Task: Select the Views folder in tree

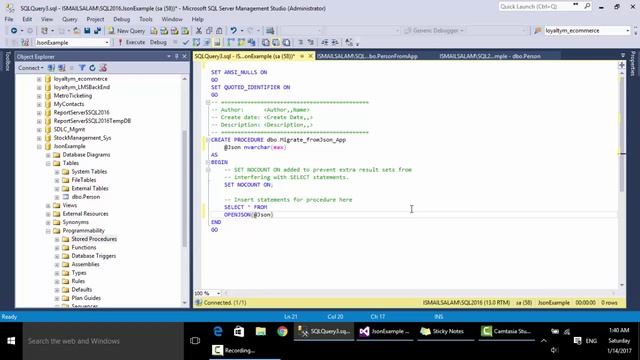Action: 69,205
